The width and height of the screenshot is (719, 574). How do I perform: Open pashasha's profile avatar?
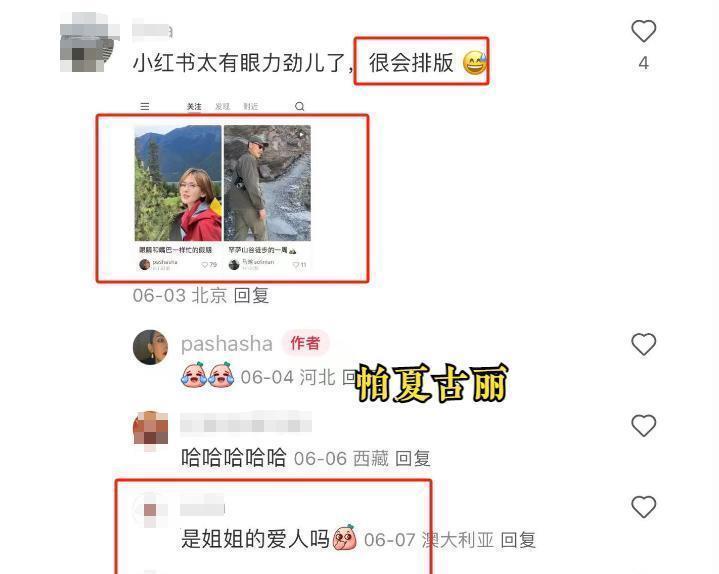(150, 347)
